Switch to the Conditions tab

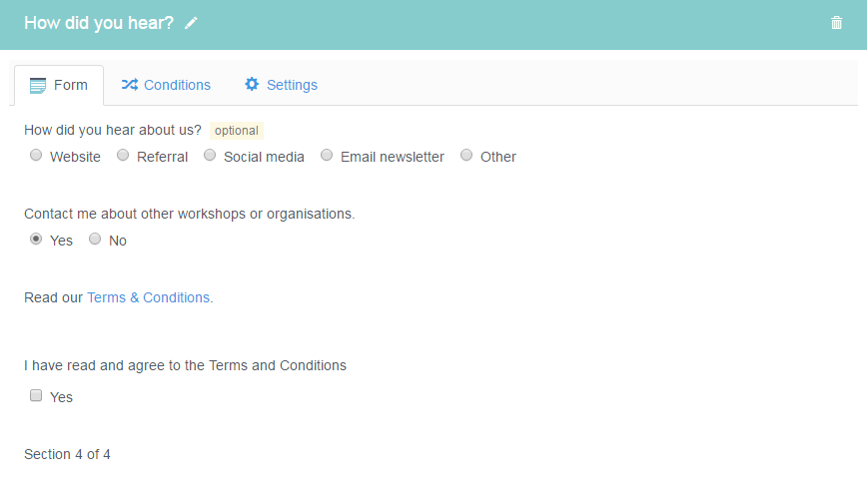pyautogui.click(x=166, y=85)
